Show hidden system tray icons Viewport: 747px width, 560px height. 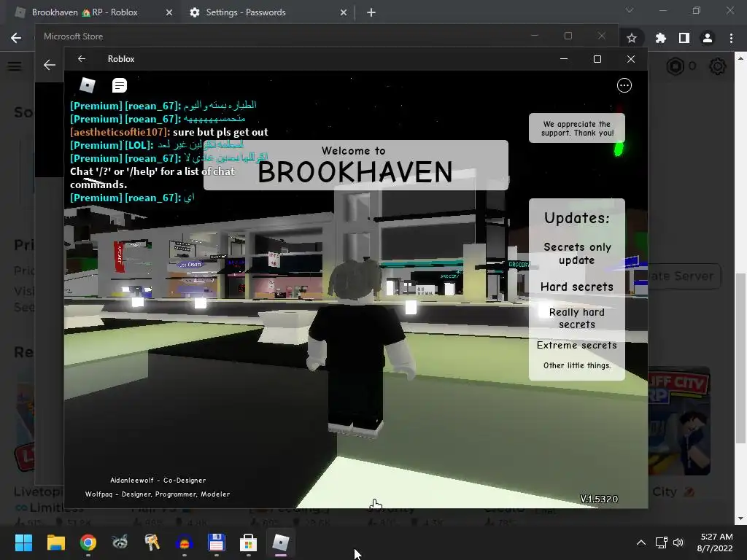[641, 542]
